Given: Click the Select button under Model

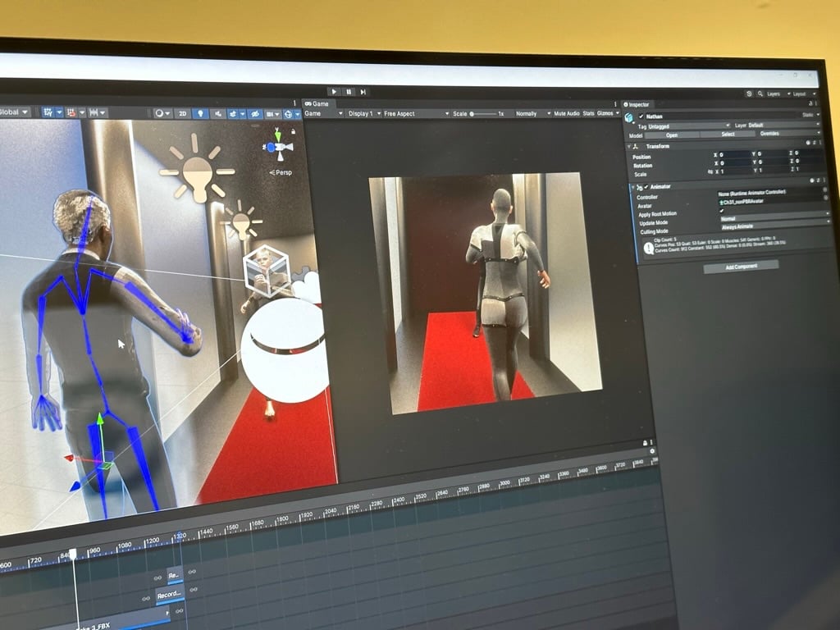Looking at the screenshot, I should coord(728,134).
